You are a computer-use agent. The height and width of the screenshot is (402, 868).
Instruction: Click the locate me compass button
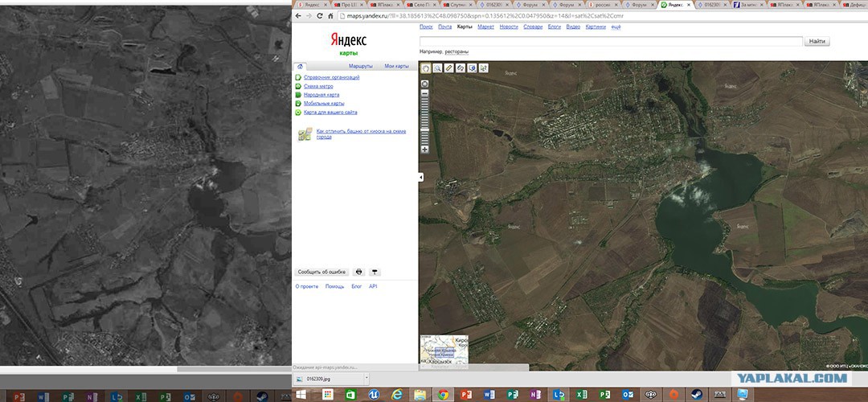(424, 84)
